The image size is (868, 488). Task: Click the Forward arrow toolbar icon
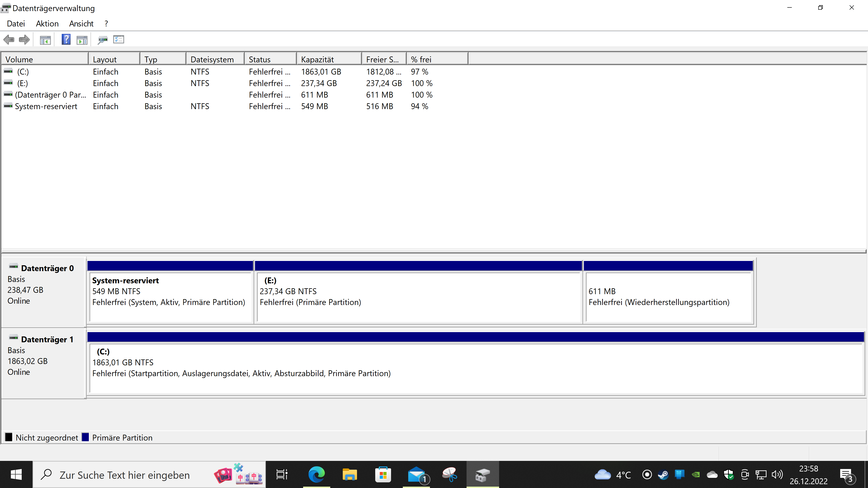[24, 40]
